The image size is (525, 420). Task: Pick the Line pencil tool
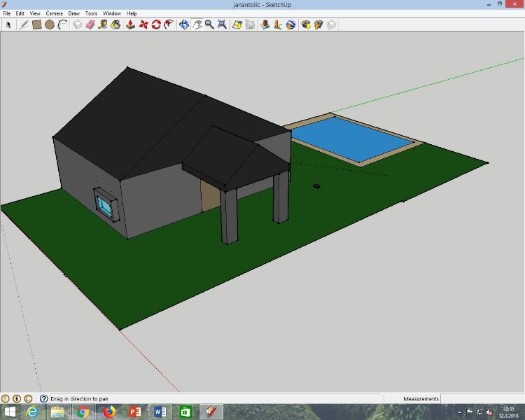click(x=23, y=24)
